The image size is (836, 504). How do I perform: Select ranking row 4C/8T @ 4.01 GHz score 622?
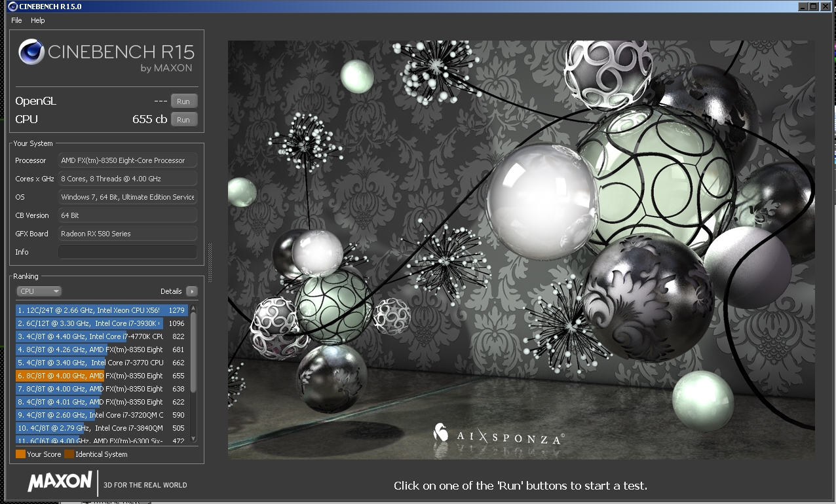click(102, 402)
